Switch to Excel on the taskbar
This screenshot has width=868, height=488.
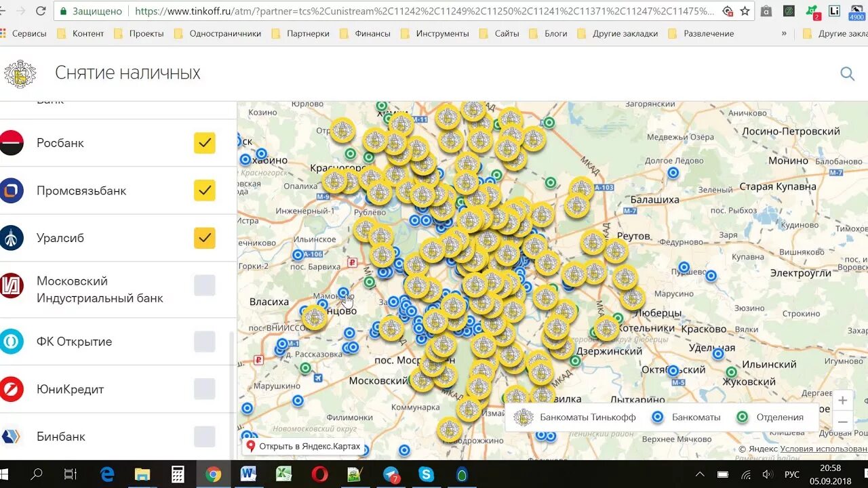click(x=283, y=474)
